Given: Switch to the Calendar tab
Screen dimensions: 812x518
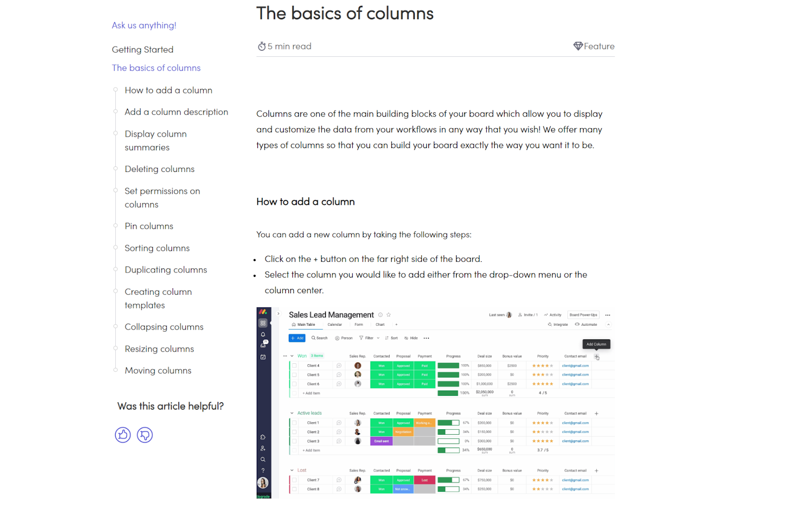Looking at the screenshot, I should [335, 324].
